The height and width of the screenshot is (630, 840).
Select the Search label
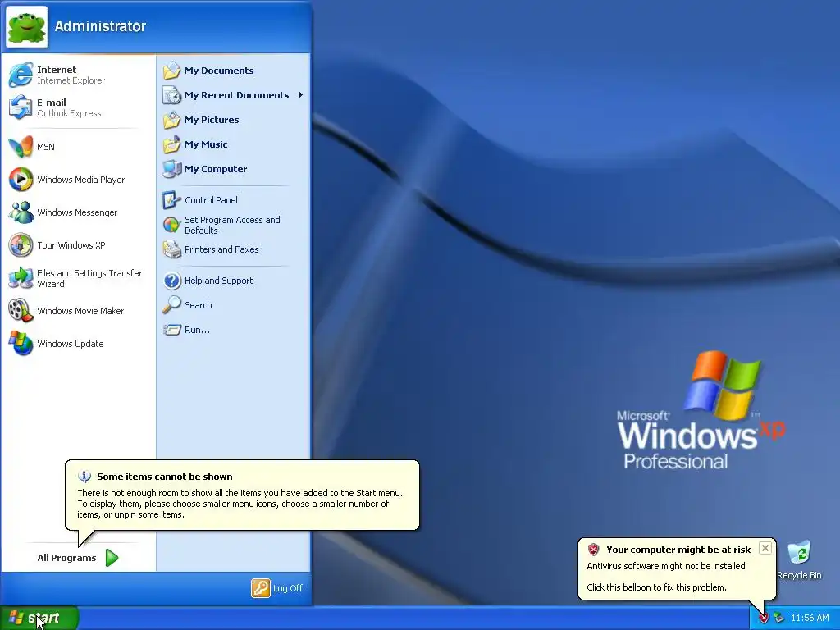pos(199,305)
